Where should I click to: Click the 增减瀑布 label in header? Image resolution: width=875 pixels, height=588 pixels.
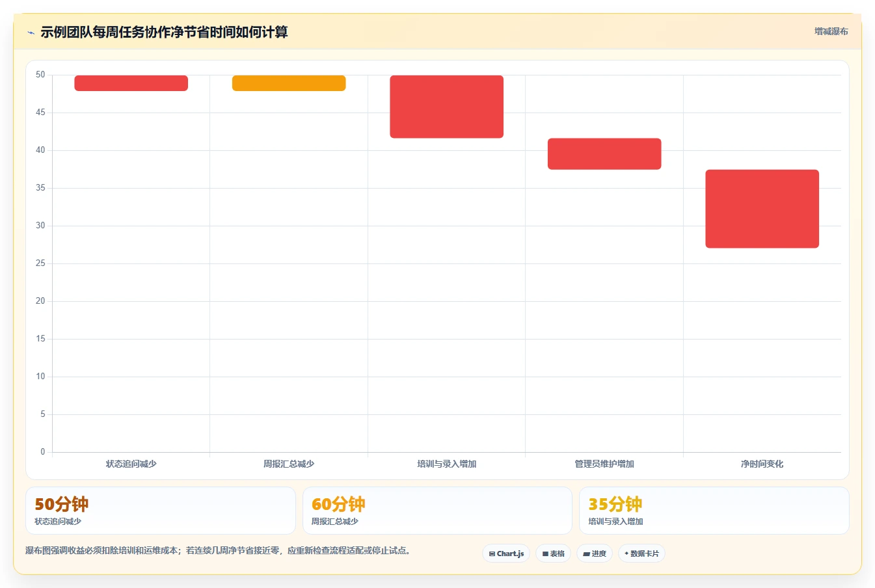831,31
